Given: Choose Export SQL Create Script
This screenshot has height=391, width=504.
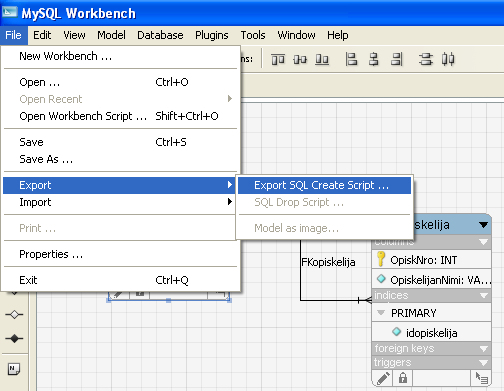Looking at the screenshot, I should tap(324, 185).
